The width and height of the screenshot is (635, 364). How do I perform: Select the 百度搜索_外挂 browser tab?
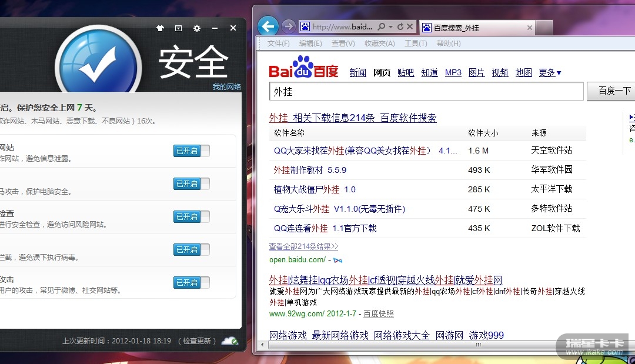coord(477,28)
